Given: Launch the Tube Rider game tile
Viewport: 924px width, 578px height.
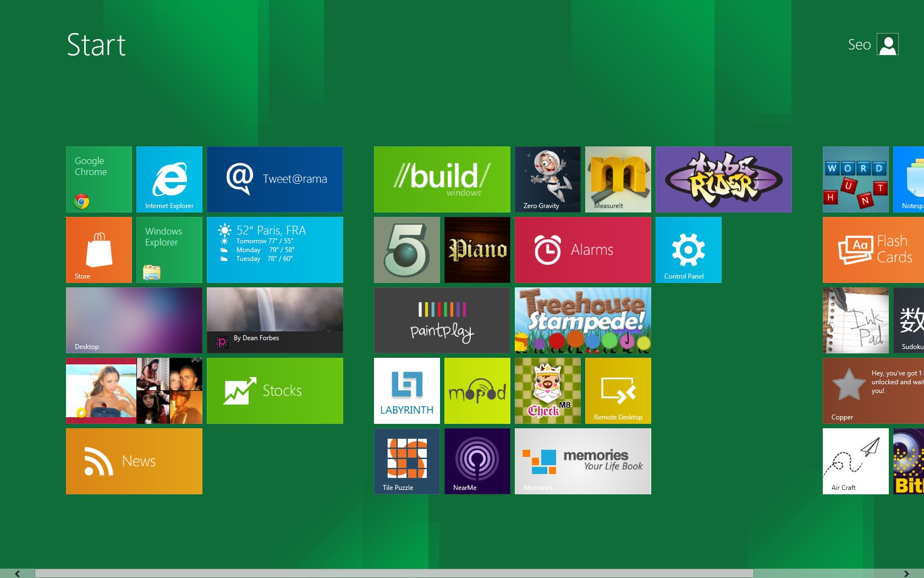Looking at the screenshot, I should pyautogui.click(x=724, y=179).
